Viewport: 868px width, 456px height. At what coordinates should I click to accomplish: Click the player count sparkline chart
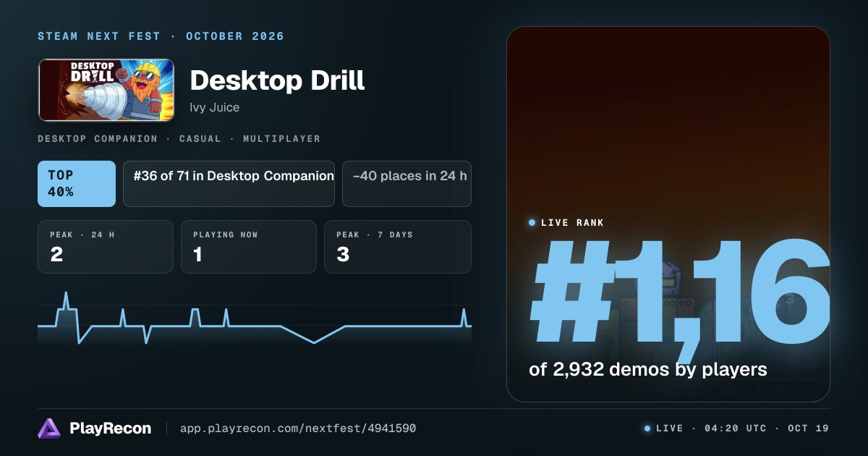tap(255, 318)
